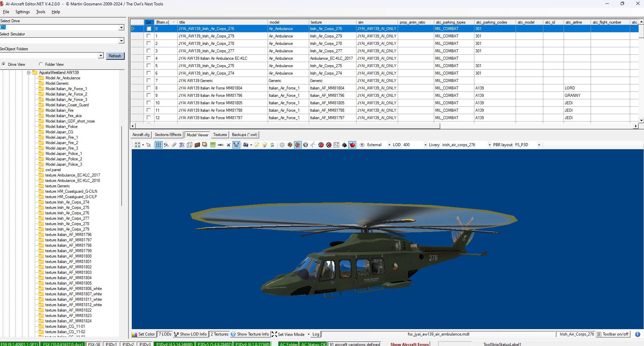
Task: Open the Set View Mode dropdown arrow
Action: pos(308,334)
